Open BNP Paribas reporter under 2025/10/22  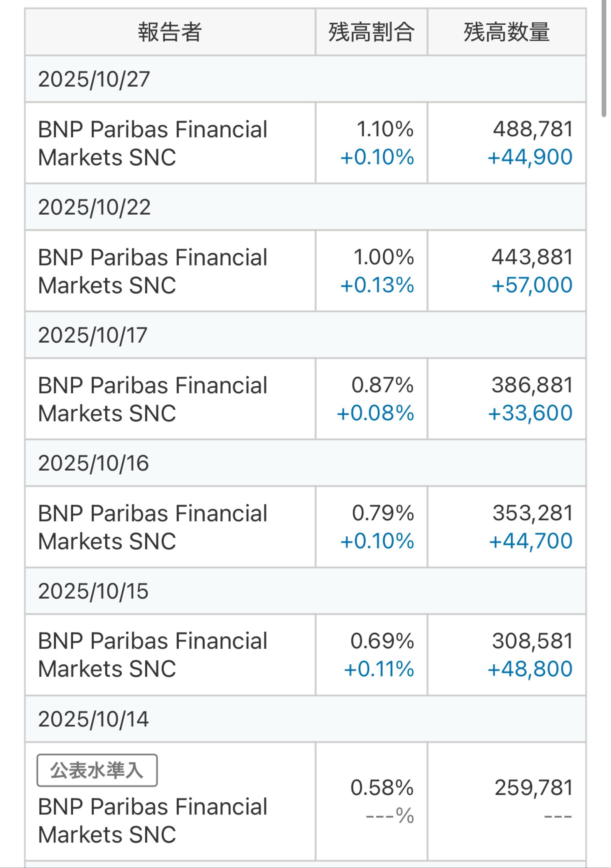coord(153,271)
